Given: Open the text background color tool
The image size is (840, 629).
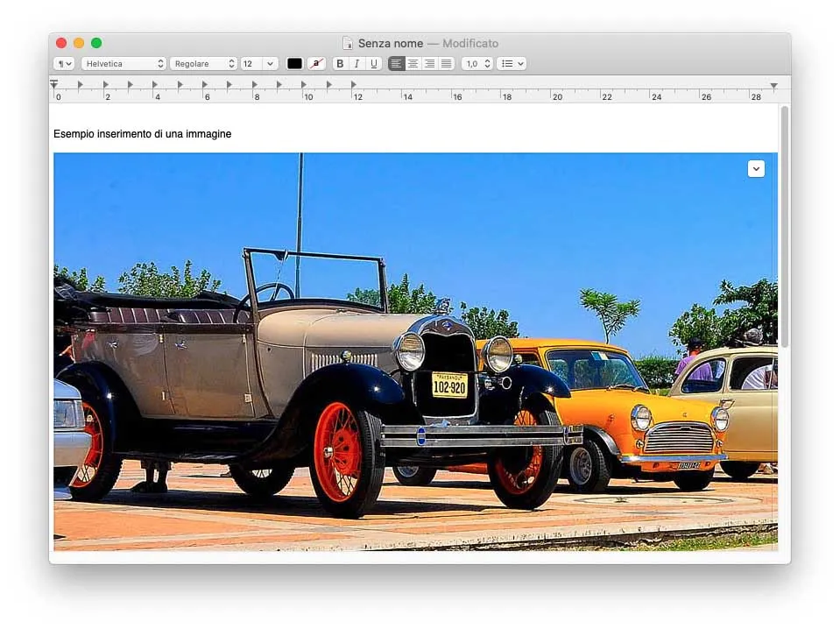Looking at the screenshot, I should pyautogui.click(x=315, y=63).
